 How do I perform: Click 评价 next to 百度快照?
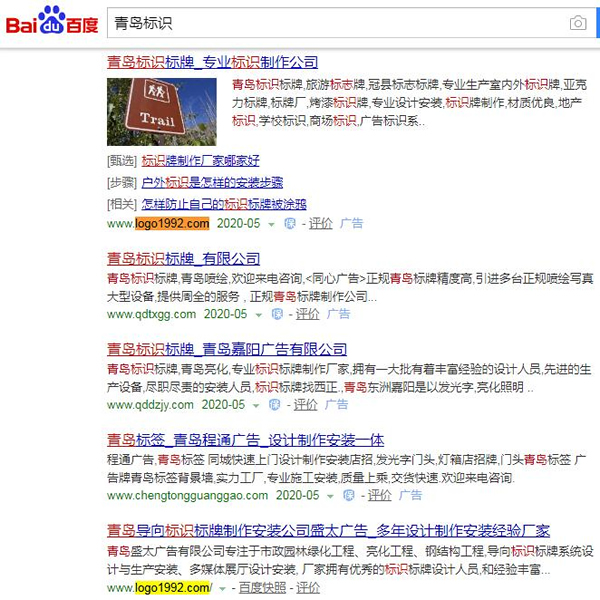[308, 588]
